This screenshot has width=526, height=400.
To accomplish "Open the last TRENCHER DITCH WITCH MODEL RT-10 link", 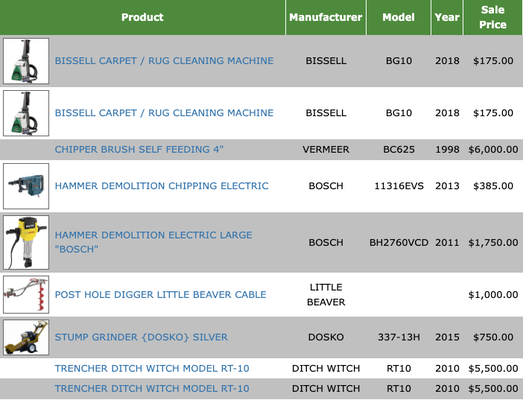I will 152,389.
